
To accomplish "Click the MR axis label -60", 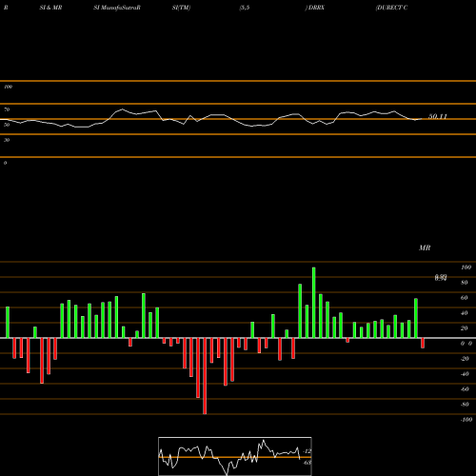I will tap(465, 389).
